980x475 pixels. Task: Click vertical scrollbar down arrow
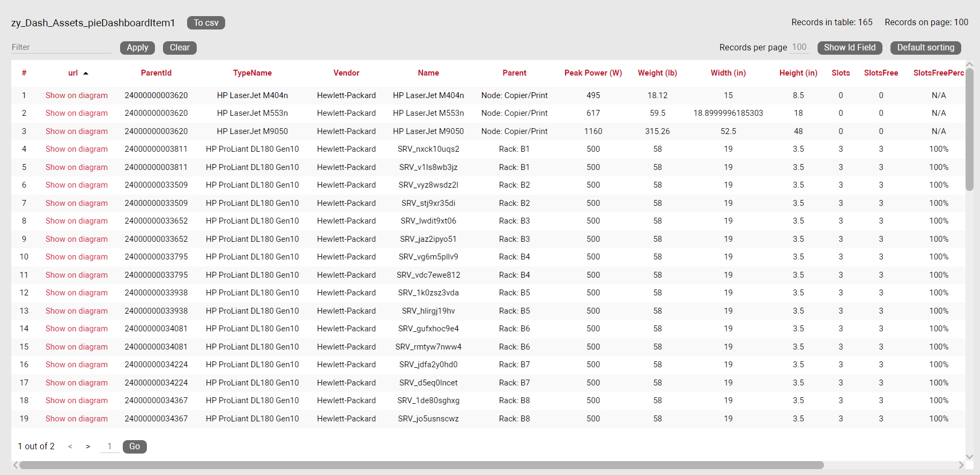(x=969, y=457)
